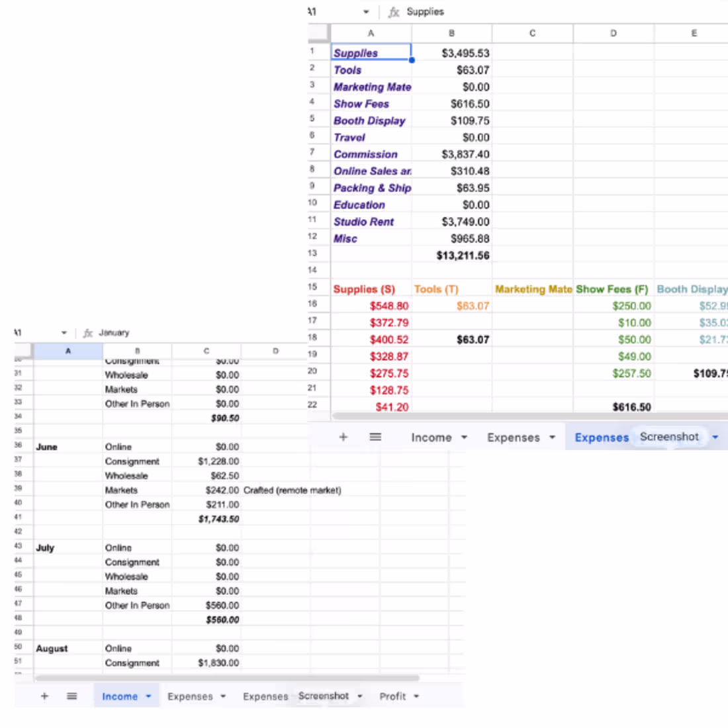Select the Supplies (S) header cell
The width and height of the screenshot is (728, 728).
363,289
